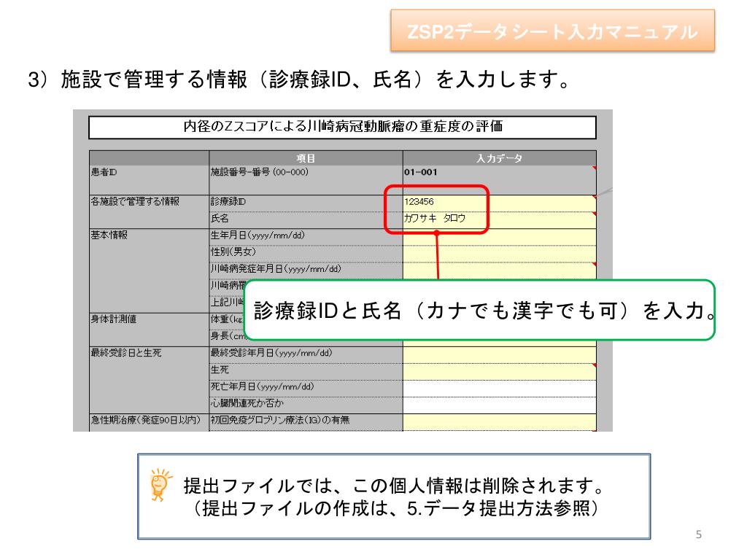Click the lightbulb tip icon
This screenshot has width=747, height=560.
(160, 485)
